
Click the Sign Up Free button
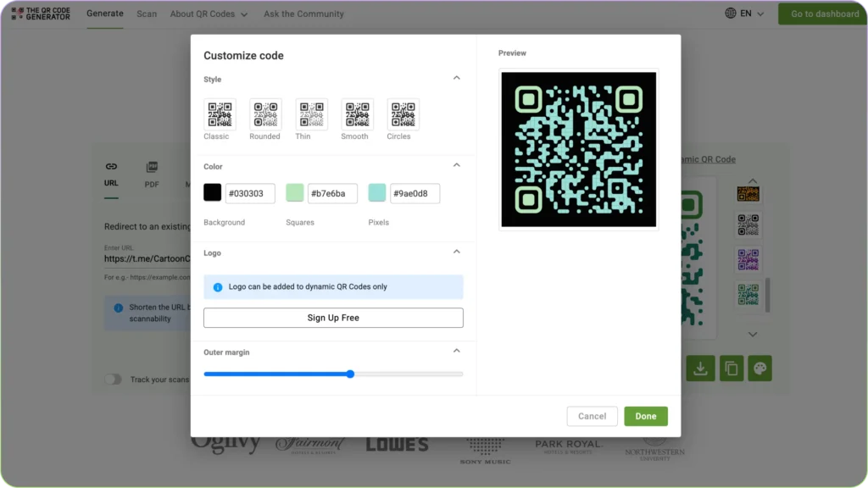pyautogui.click(x=333, y=318)
